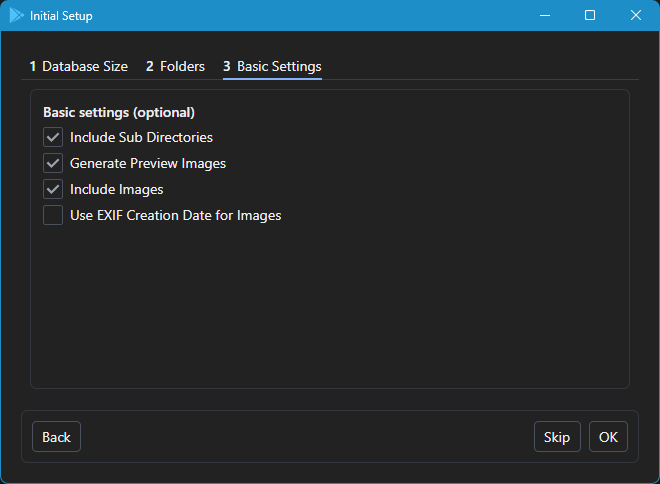This screenshot has height=484, width=660.
Task: Click the 'Include Images' label text
Action: [116, 189]
